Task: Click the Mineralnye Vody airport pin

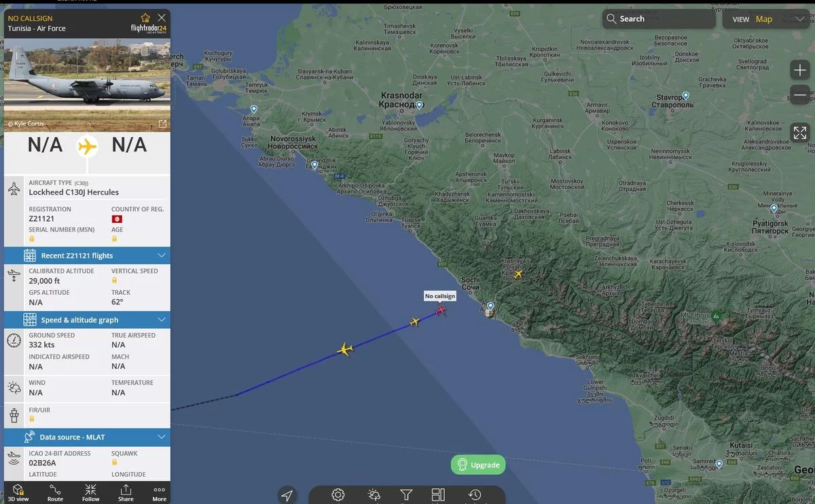Action: point(774,209)
